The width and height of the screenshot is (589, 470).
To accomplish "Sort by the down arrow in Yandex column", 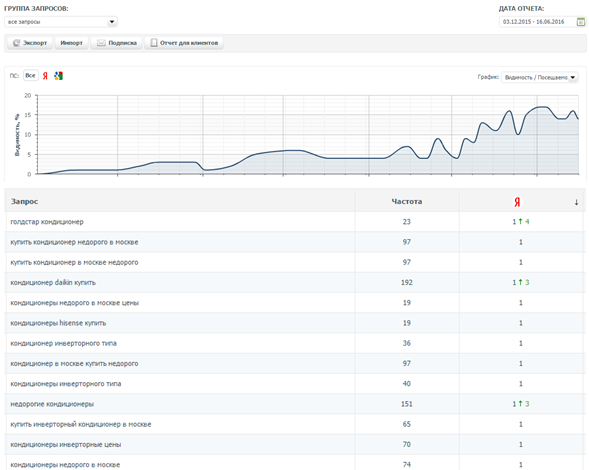I will [x=576, y=202].
